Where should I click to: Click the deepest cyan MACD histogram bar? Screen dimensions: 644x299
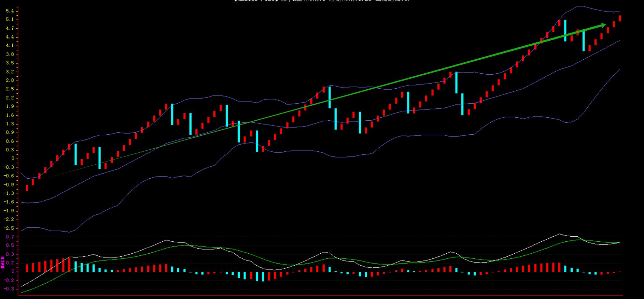coord(263,276)
